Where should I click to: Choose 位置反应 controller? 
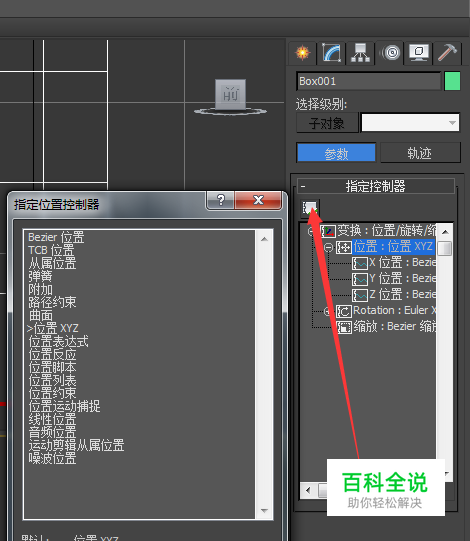pos(52,355)
